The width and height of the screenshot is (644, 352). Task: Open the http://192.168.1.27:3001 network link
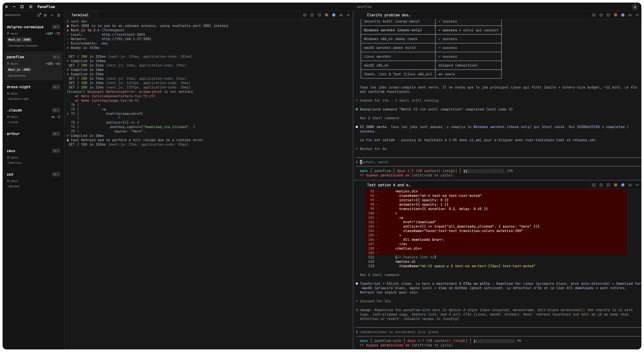(x=126, y=39)
